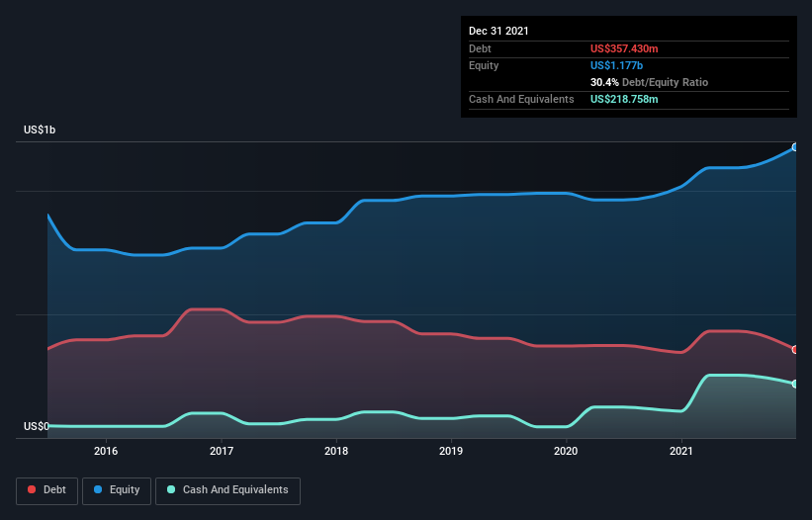Click the Equity label in tooltip
The image size is (812, 520).
pos(484,65)
